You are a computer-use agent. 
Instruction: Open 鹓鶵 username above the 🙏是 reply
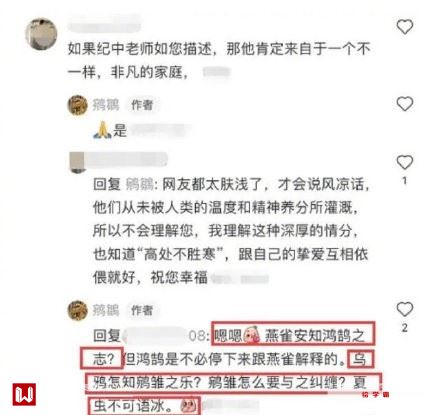coord(106,105)
